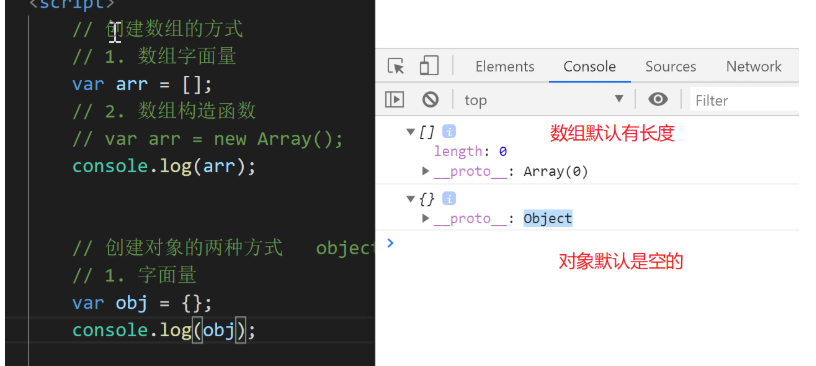Image resolution: width=816 pixels, height=366 pixels.
Task: Focus the console Filter field
Action: tap(745, 100)
